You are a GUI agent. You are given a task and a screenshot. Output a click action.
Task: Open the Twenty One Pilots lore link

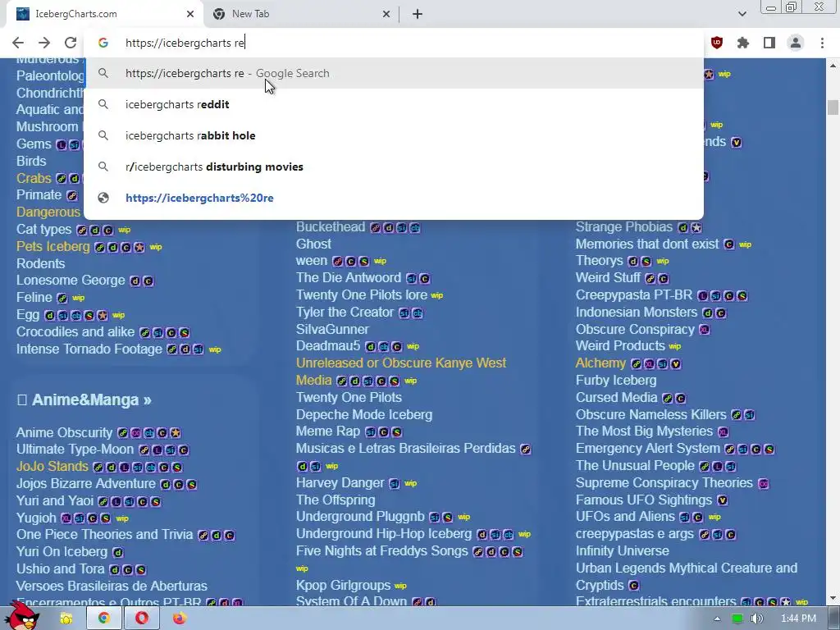(x=362, y=294)
